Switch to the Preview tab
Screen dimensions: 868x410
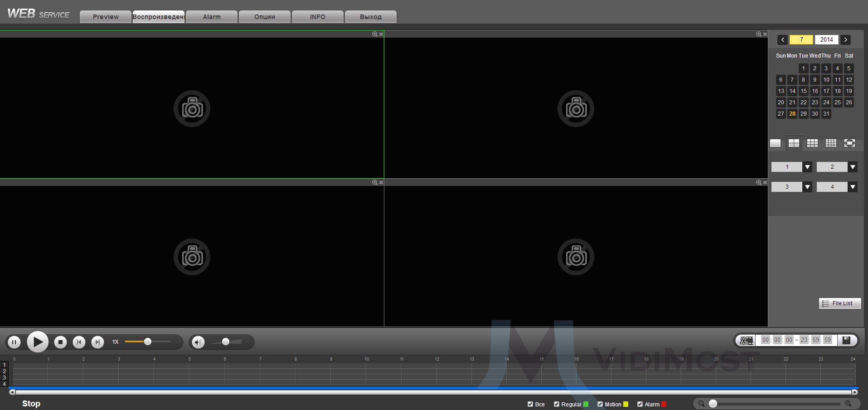[106, 17]
